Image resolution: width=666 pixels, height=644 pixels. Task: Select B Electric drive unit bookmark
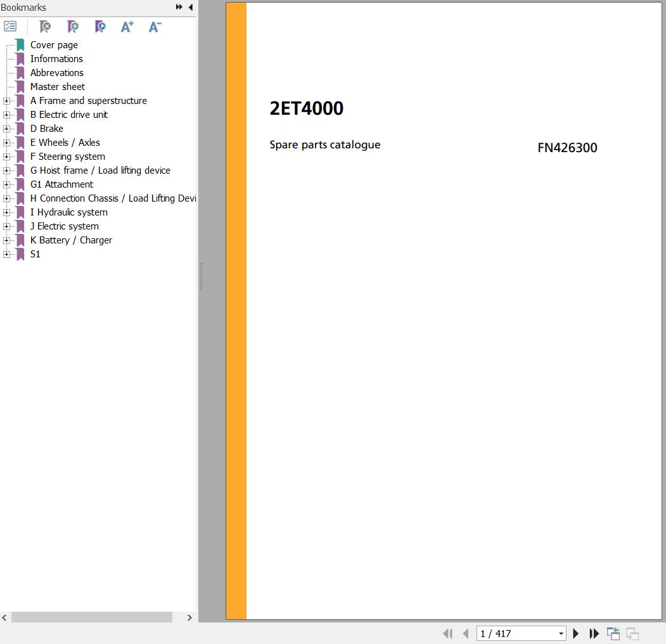click(x=69, y=115)
